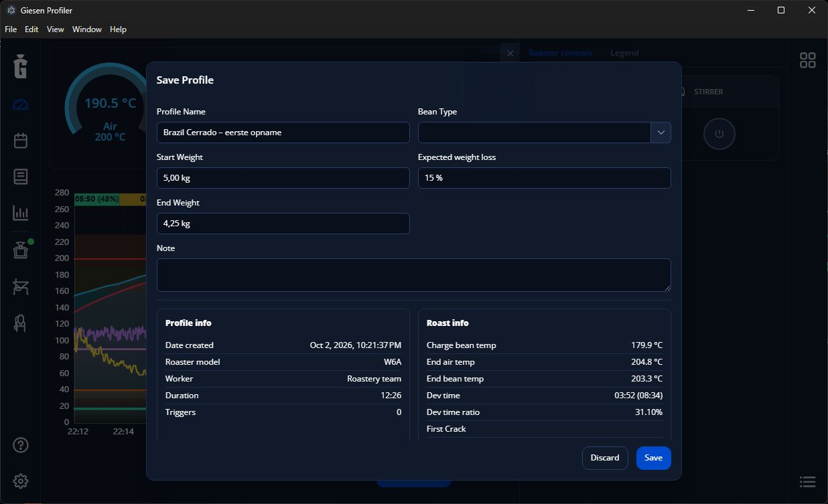Viewport: 828px width, 504px height.
Task: Click the Charge bean temp value 179.9 °C
Action: [646, 345]
